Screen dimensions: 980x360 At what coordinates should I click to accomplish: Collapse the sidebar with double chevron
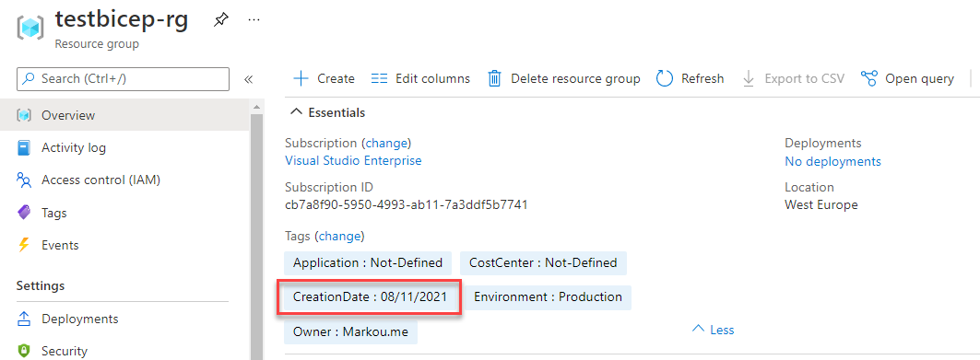(x=248, y=79)
